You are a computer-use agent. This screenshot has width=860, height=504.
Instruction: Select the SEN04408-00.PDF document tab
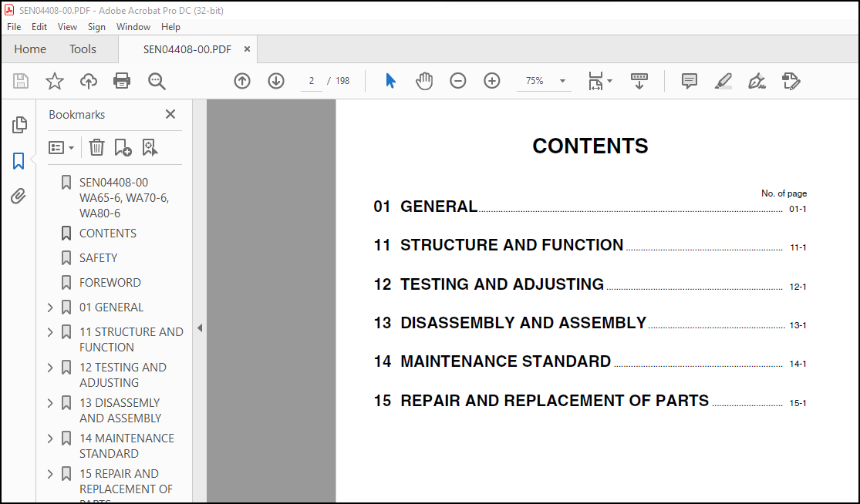click(x=187, y=49)
